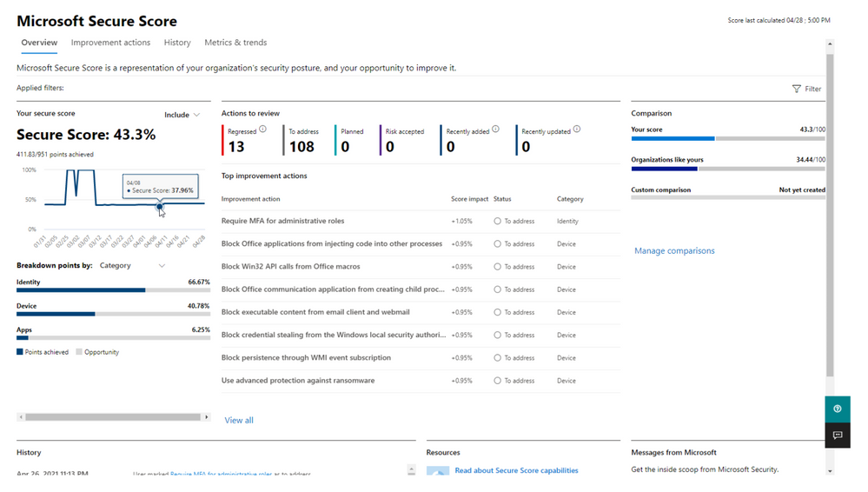This screenshot has width=868, height=492.
Task: Click the Status column header
Action: coord(502,199)
